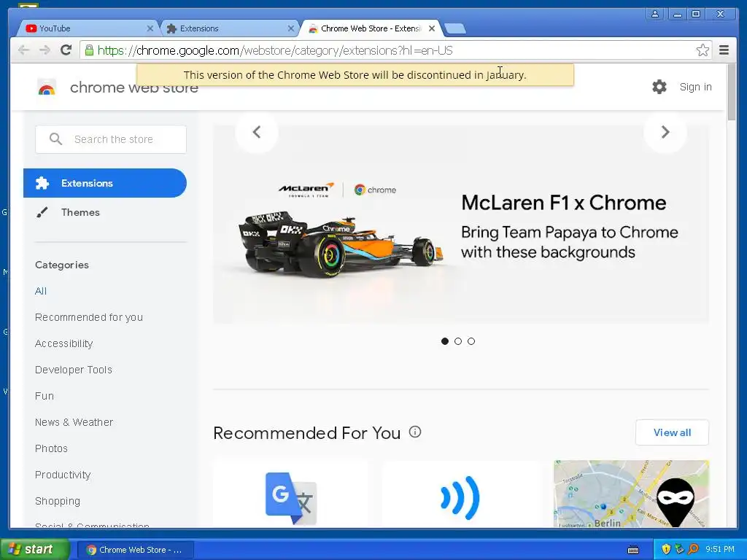Screen dimensions: 747x560
Task: Close the YouTube tab
Action: [150, 28]
